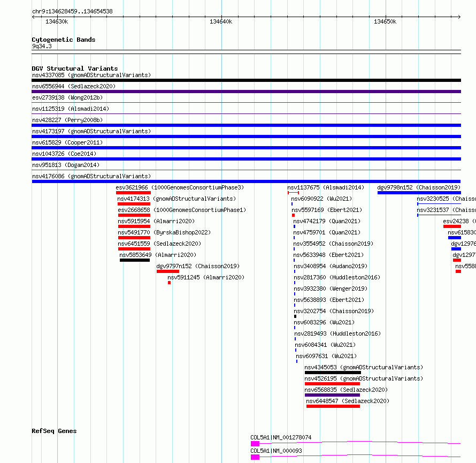Click nsv4176086 gnomAD variant label
This screenshot has height=463, width=476.
pyautogui.click(x=91, y=176)
